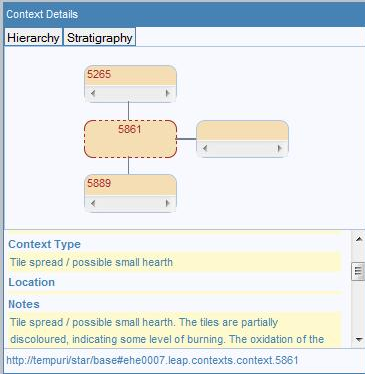Screen dimensions: 368x383
Task: Click the details panel scroll down arrow
Action: pos(359,340)
